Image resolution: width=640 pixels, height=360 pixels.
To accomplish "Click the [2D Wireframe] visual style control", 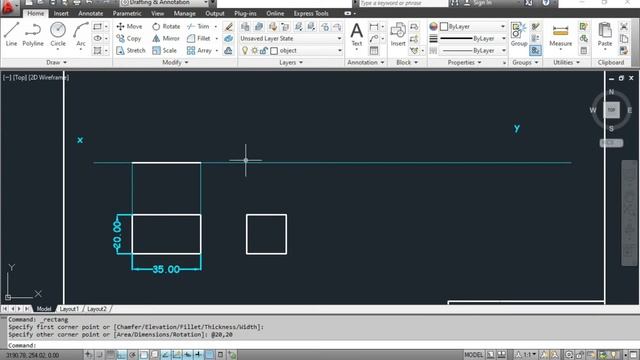I will [x=49, y=77].
